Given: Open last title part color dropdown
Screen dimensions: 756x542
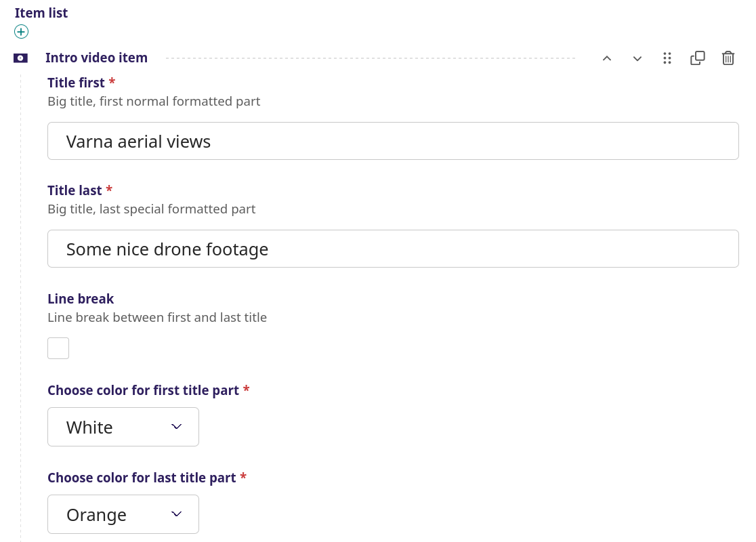Looking at the screenshot, I should pos(123,514).
